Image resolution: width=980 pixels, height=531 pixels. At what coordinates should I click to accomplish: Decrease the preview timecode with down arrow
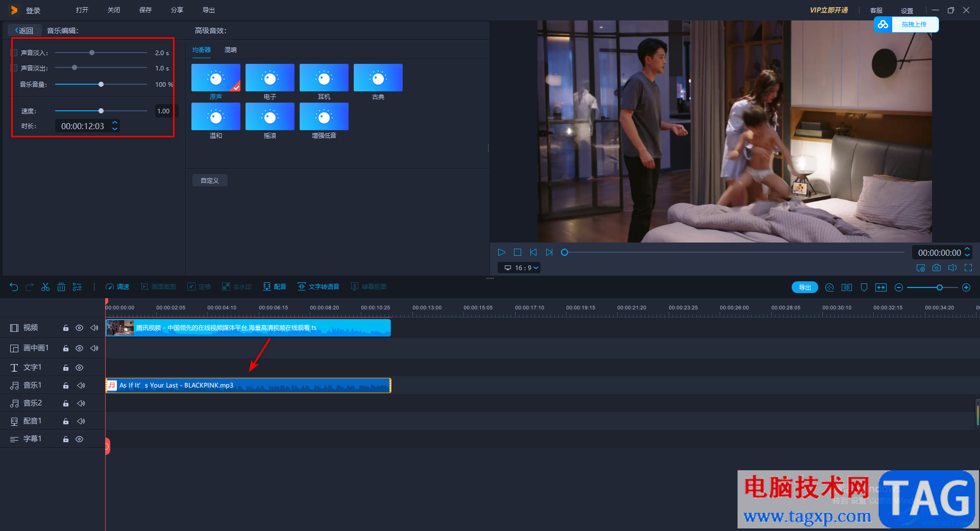[x=967, y=256]
